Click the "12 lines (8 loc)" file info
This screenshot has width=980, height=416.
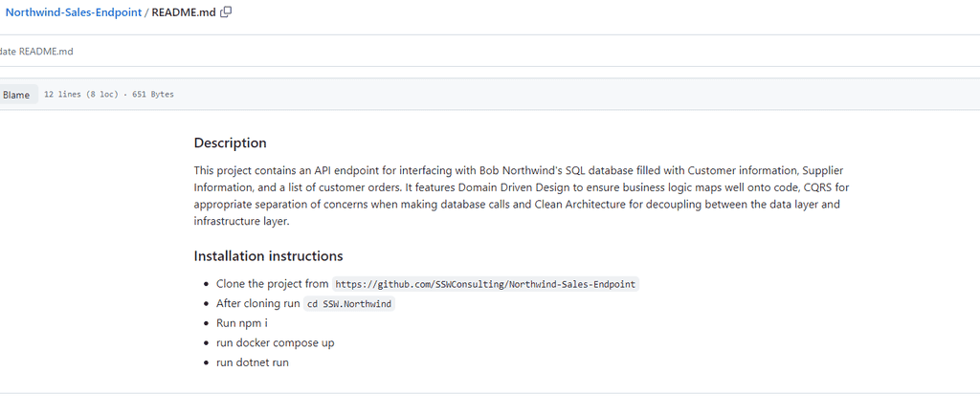(79, 95)
